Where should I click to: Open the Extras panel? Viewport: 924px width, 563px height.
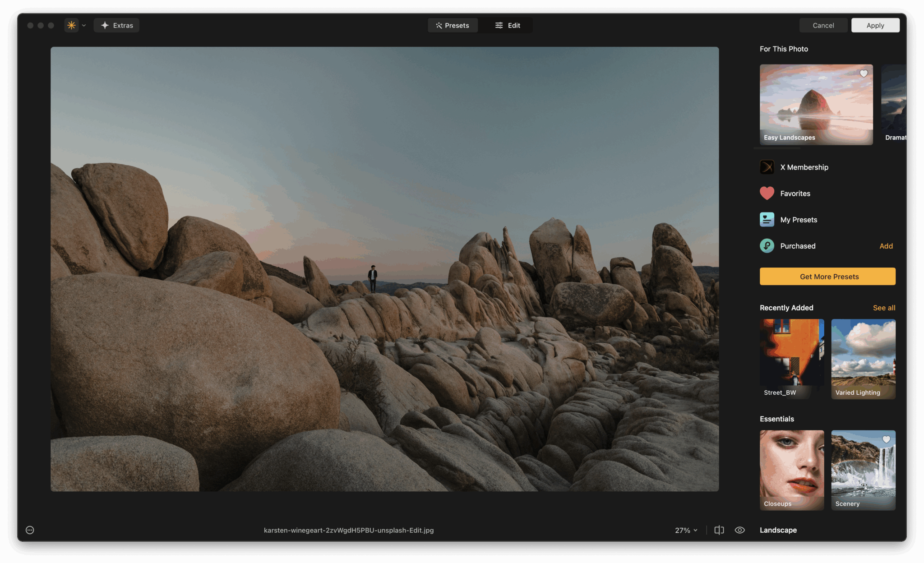tap(116, 25)
